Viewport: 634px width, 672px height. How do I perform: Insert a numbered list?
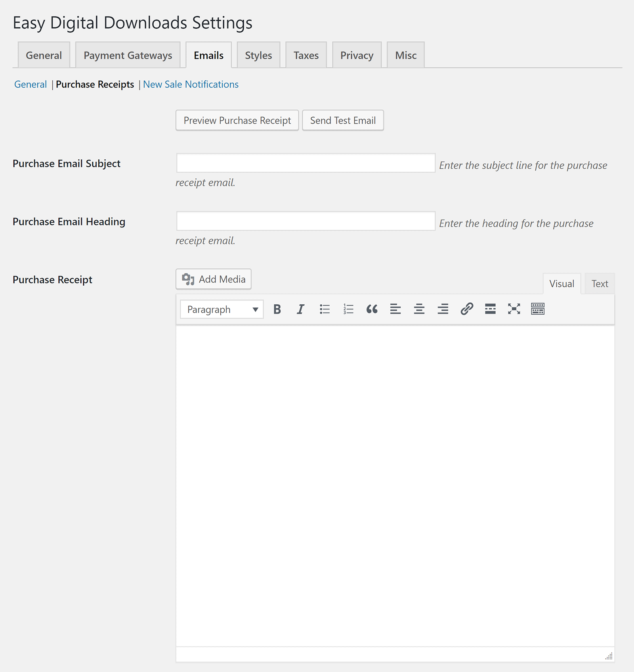pos(348,309)
